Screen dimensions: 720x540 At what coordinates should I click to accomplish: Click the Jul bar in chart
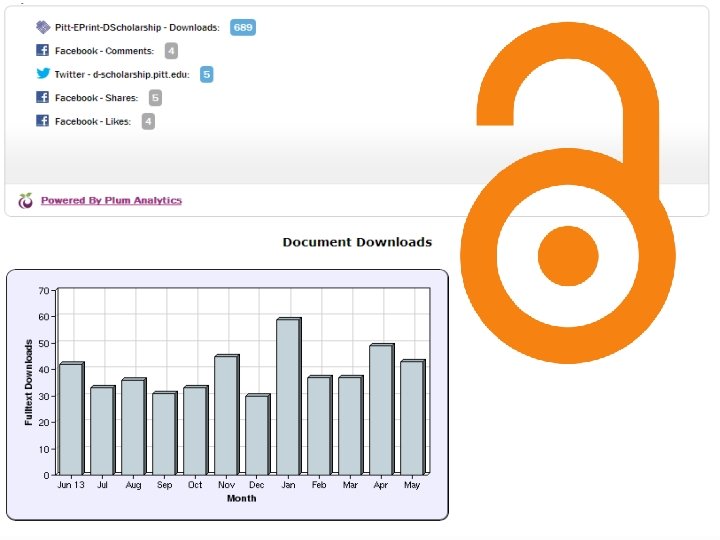pyautogui.click(x=102, y=430)
